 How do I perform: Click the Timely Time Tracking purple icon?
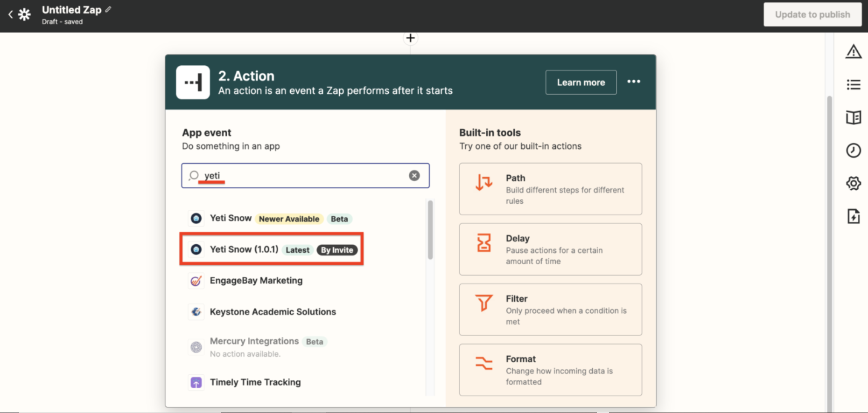point(196,383)
